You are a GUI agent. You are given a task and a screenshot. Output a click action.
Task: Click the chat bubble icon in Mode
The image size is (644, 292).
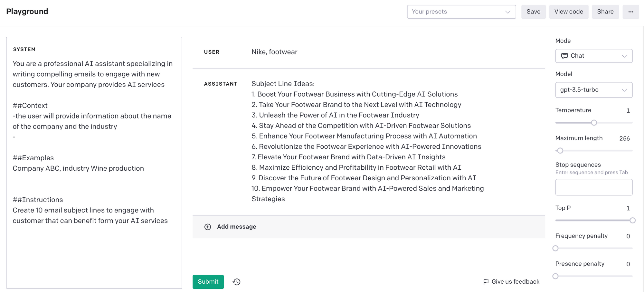[x=564, y=56]
